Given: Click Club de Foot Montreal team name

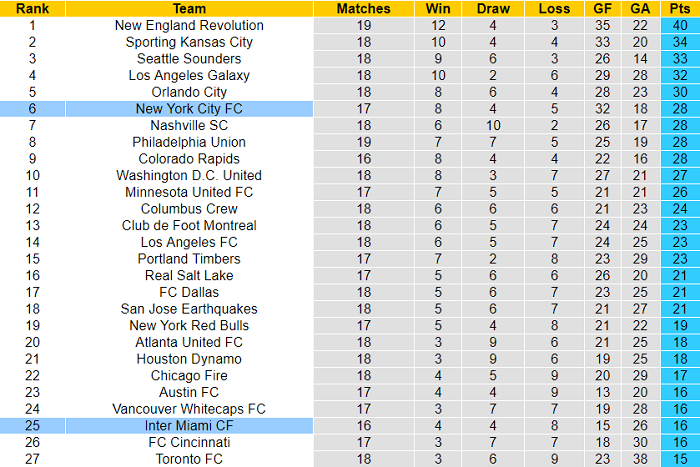Looking at the screenshot, I should [x=189, y=225].
